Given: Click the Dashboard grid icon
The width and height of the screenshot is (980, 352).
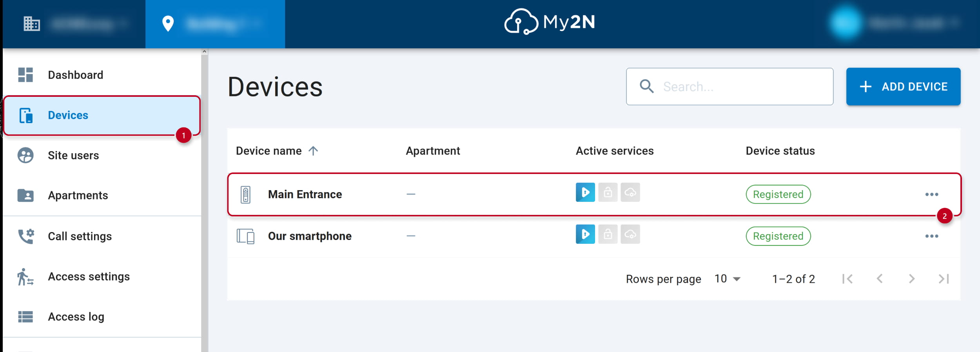Looking at the screenshot, I should 25,75.
